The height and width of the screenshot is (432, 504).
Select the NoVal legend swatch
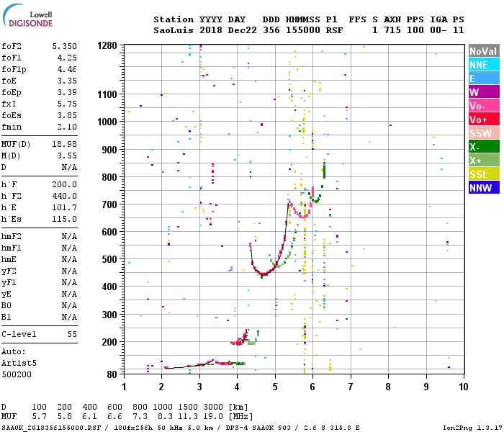[x=484, y=51]
